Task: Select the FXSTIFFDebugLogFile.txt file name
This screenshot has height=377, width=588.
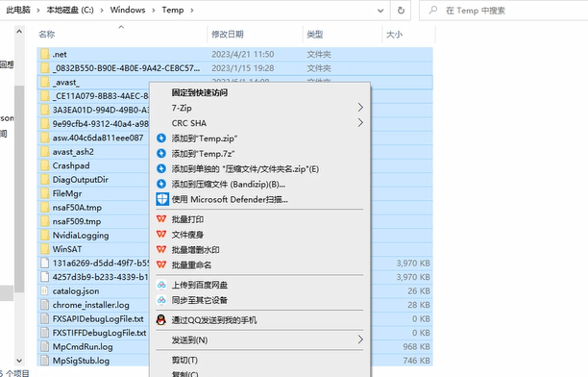Action: click(x=99, y=333)
